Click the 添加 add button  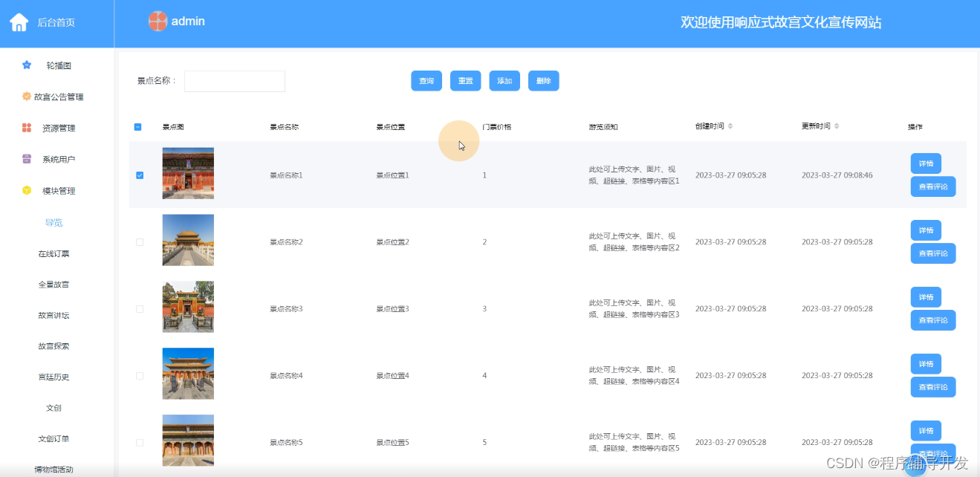coord(504,81)
